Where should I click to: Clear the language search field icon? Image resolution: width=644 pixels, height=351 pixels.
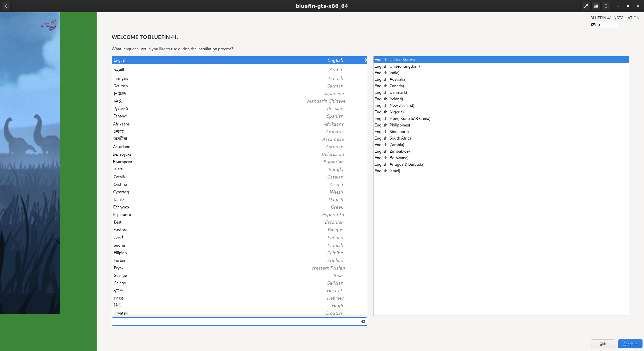tap(363, 322)
